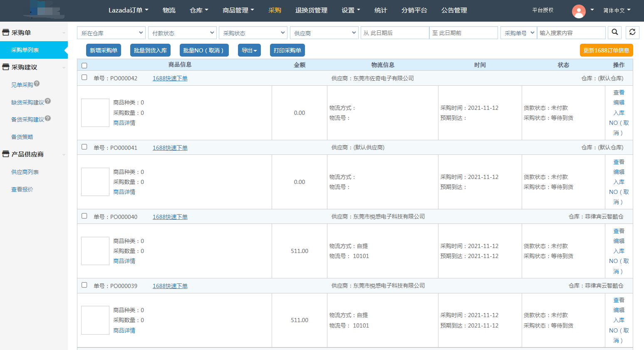Click the 从 此日期后 start date field

click(x=395, y=33)
